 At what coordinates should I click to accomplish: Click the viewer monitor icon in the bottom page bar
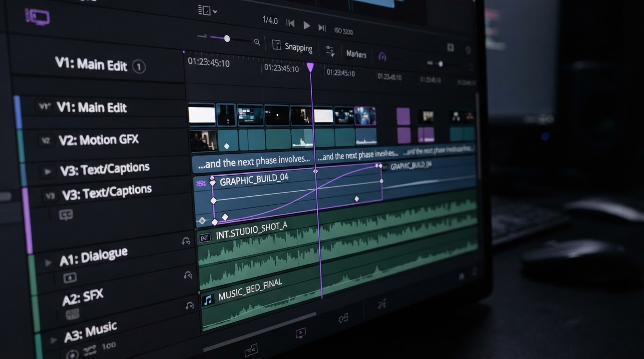[300, 333]
